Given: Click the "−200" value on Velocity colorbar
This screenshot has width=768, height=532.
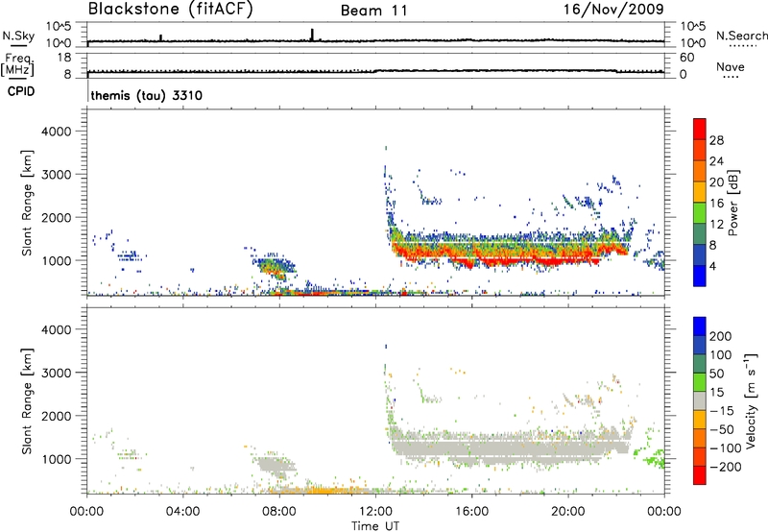Looking at the screenshot, I should (x=726, y=467).
